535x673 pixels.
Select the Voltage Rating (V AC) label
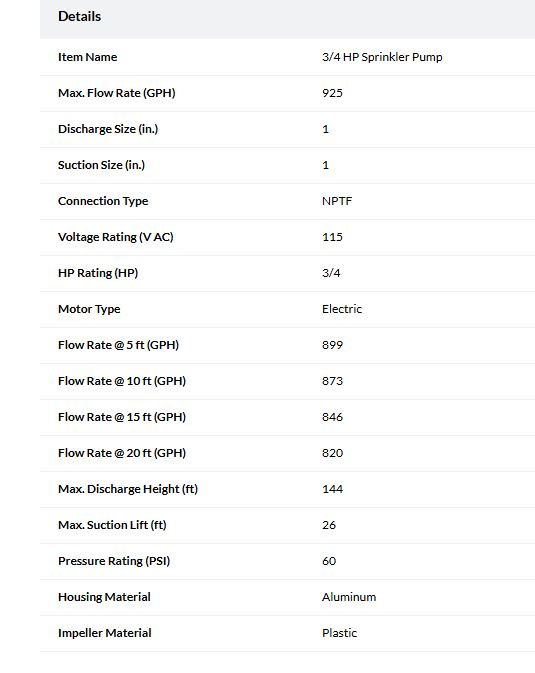tap(116, 237)
